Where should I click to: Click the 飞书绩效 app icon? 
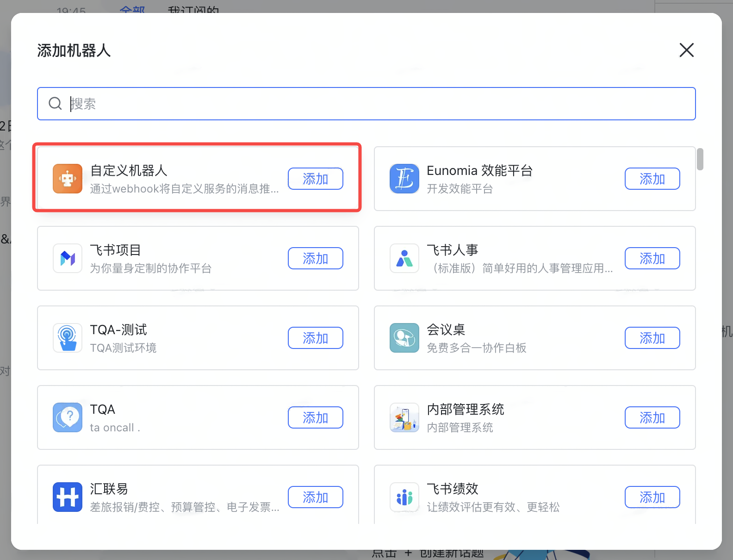coord(404,497)
